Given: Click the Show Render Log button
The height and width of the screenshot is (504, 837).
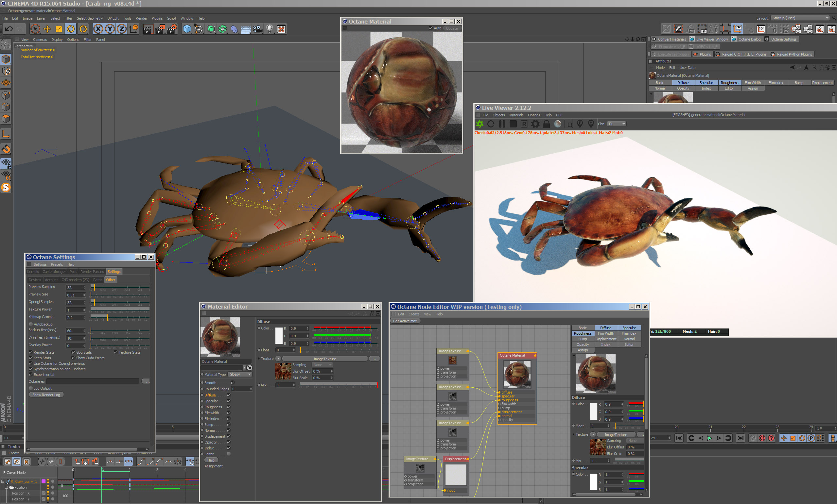Looking at the screenshot, I should pyautogui.click(x=46, y=395).
